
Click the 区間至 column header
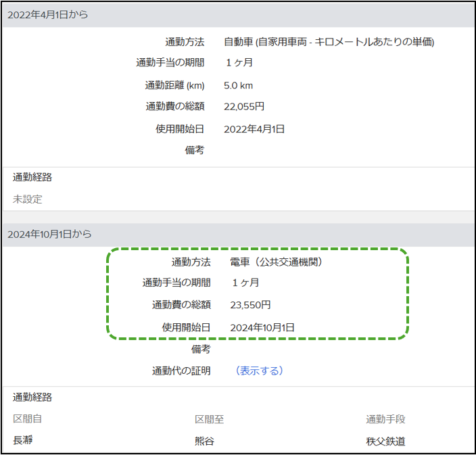(209, 419)
